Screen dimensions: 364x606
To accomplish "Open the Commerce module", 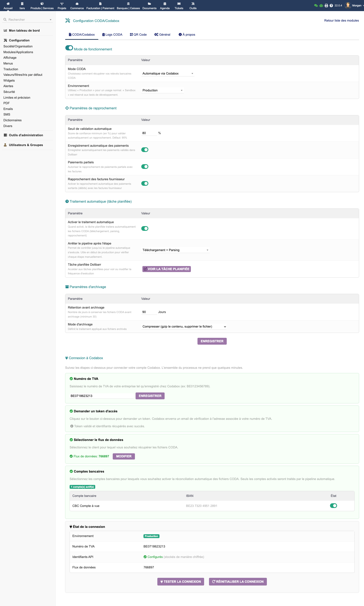I will pyautogui.click(x=77, y=5).
